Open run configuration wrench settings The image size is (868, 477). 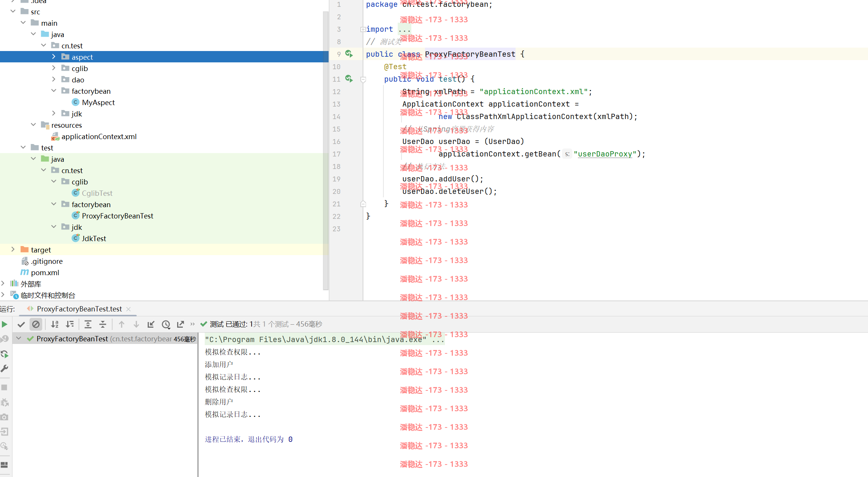[x=5, y=369]
